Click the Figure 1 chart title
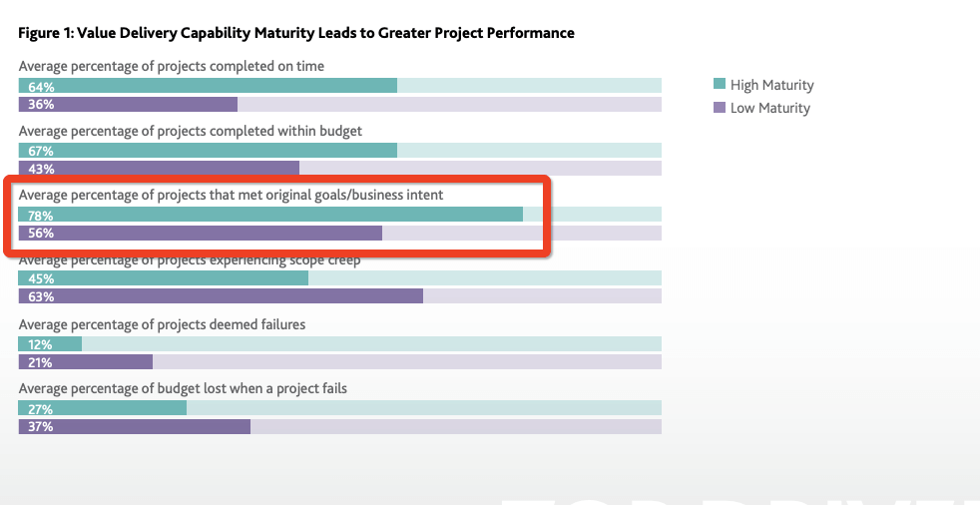 click(296, 33)
